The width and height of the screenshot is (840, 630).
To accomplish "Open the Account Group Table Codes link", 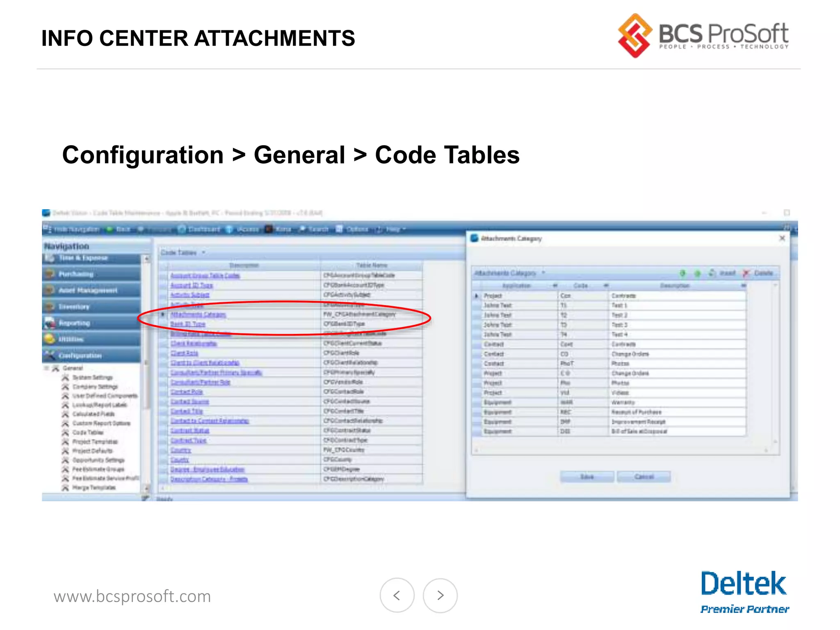I will coord(205,276).
